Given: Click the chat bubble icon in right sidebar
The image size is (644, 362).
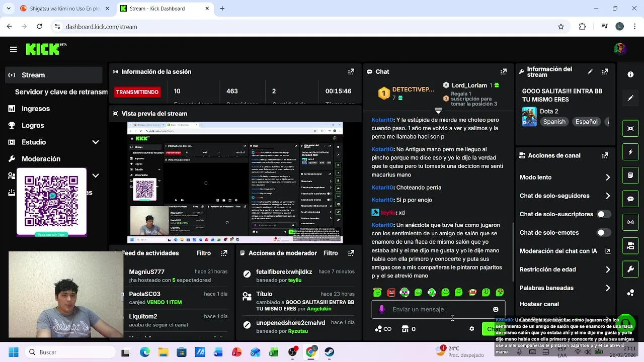Looking at the screenshot, I should pos(630,199).
